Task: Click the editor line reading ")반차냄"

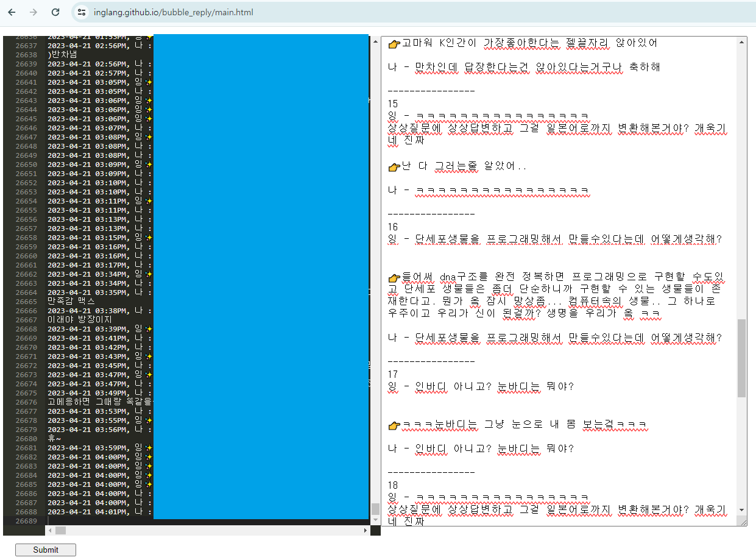Action: [x=62, y=55]
